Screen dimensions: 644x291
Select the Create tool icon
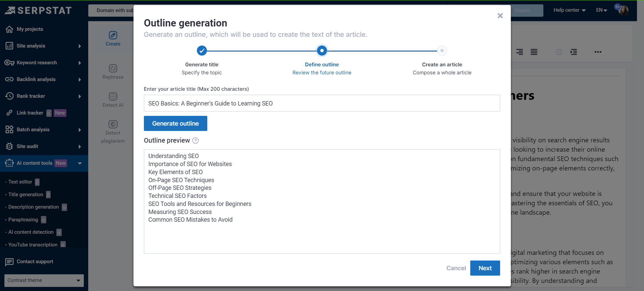113,35
